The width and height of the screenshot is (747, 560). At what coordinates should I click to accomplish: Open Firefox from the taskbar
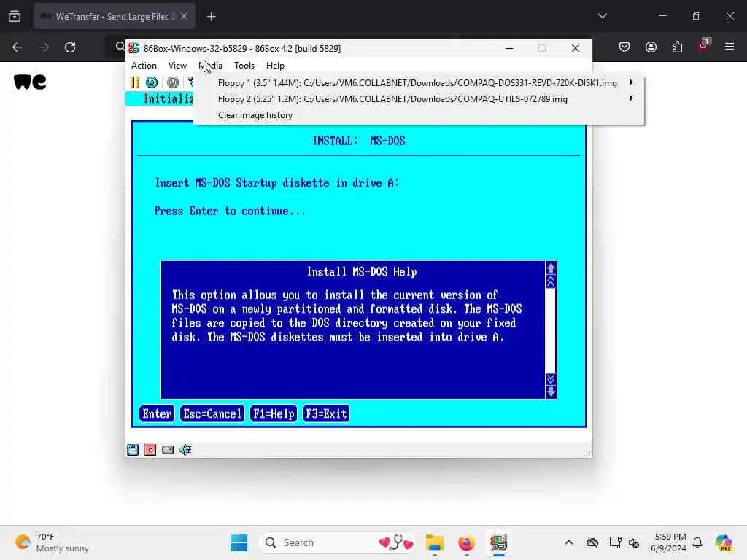point(466,542)
